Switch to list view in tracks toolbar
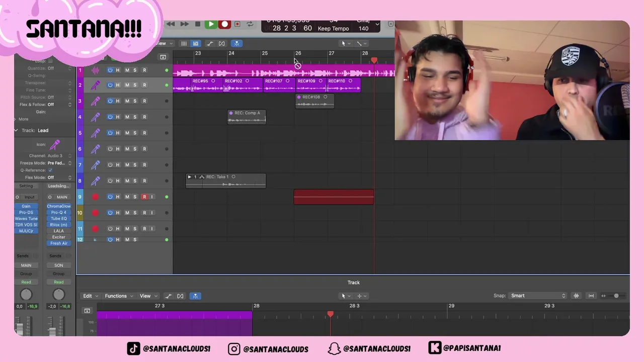 196,43
